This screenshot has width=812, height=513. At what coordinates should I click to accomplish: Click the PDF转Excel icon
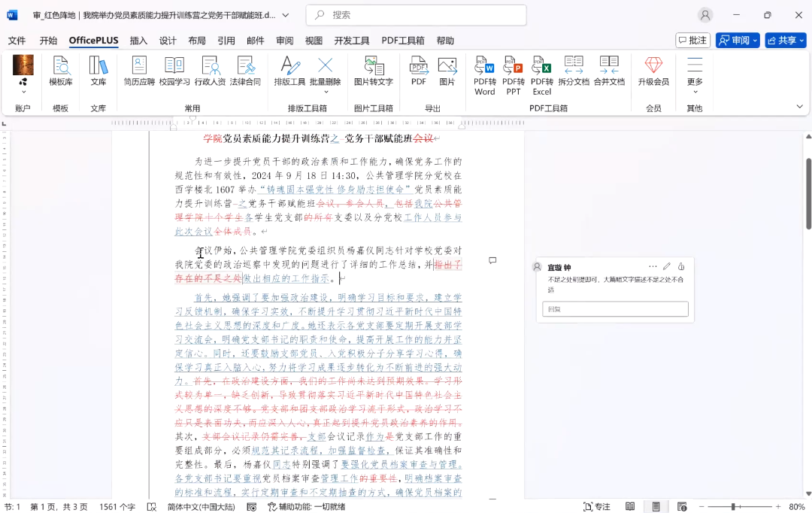541,75
